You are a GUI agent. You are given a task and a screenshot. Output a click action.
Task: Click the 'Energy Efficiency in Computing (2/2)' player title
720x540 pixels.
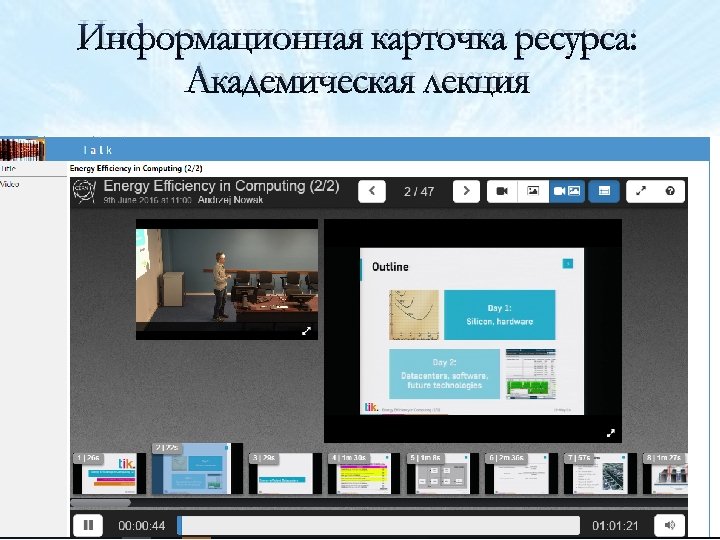221,186
